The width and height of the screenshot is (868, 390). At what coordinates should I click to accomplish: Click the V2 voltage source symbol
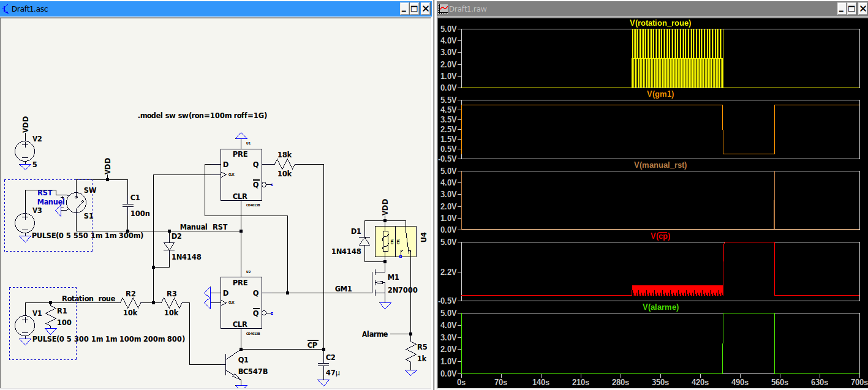coord(25,151)
